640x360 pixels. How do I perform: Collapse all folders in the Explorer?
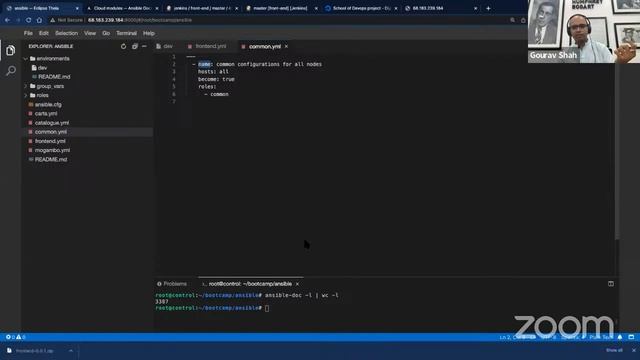coord(135,47)
